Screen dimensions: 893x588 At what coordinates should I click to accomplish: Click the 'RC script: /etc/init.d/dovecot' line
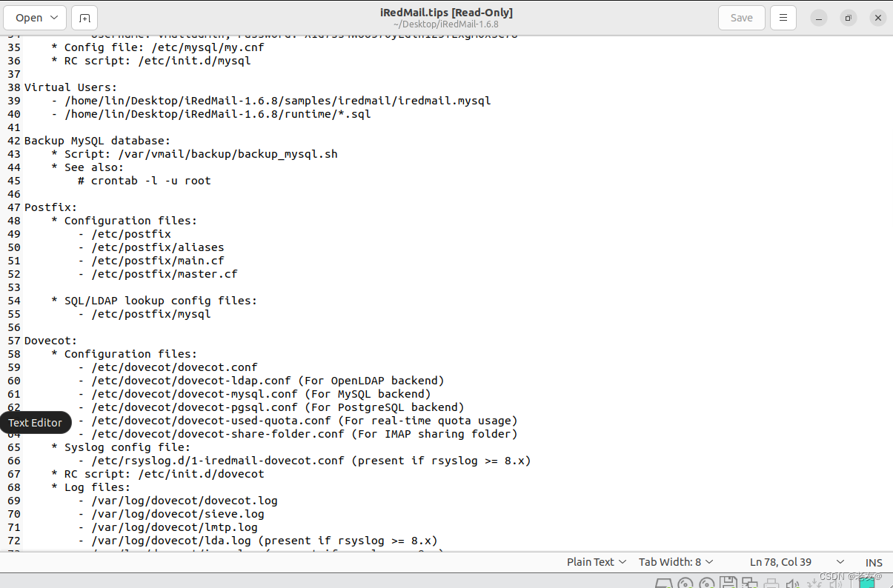157,474
